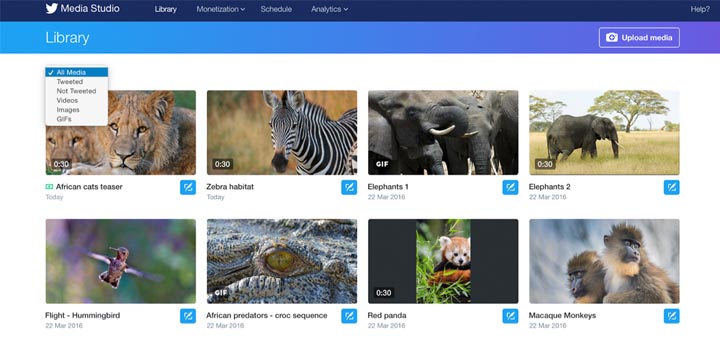Click 0:30 duration badge on Elephants 2
The width and height of the screenshot is (720, 360).
coord(545,164)
